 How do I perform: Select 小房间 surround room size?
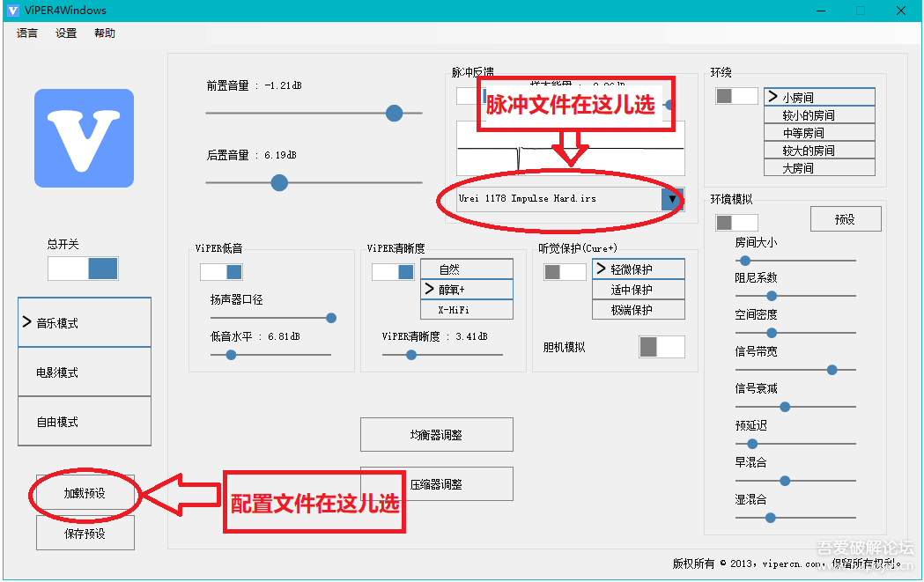(x=819, y=97)
